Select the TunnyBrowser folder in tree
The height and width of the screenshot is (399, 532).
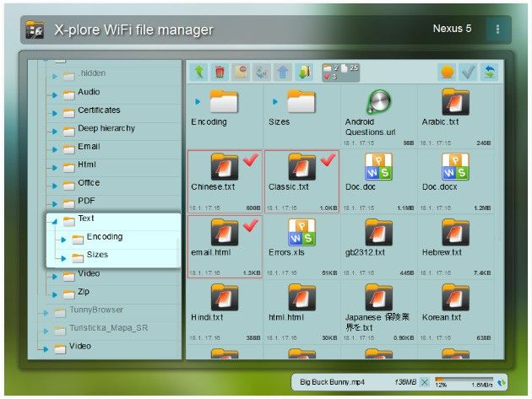coord(96,310)
